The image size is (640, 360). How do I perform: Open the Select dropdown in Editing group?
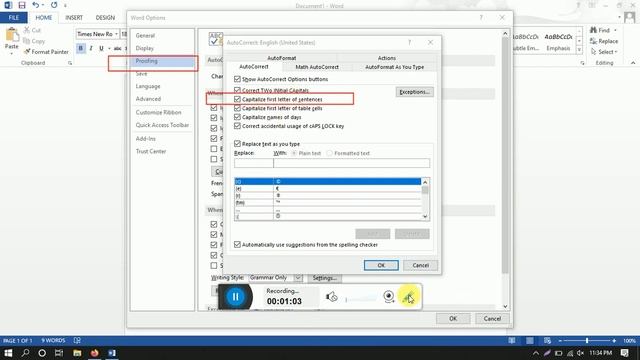tap(604, 52)
